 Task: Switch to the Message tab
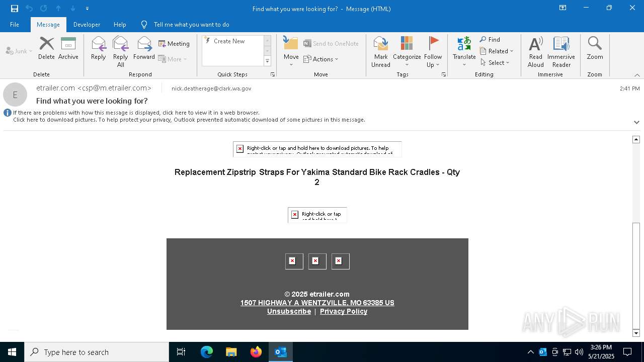[x=48, y=25]
